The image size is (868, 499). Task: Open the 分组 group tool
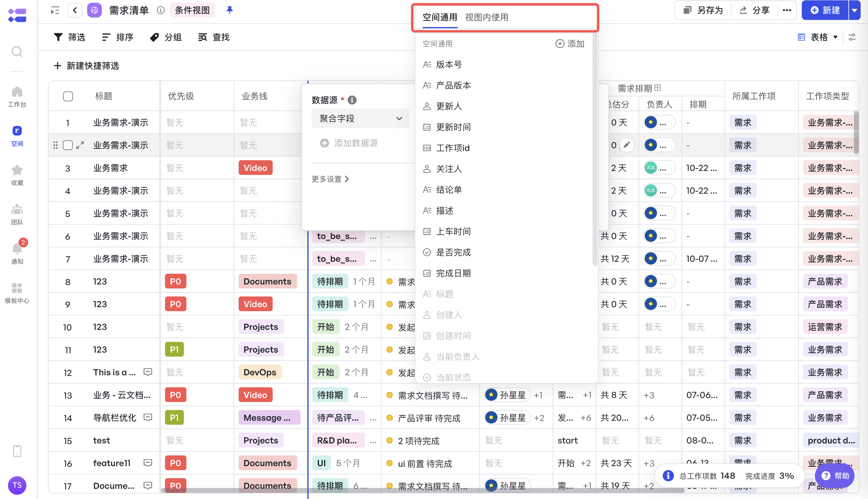click(166, 37)
